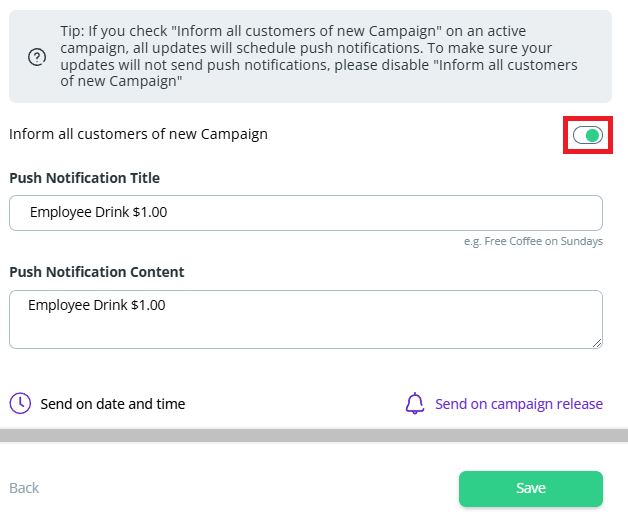Focus the Push Notification Content textarea

(x=305, y=319)
